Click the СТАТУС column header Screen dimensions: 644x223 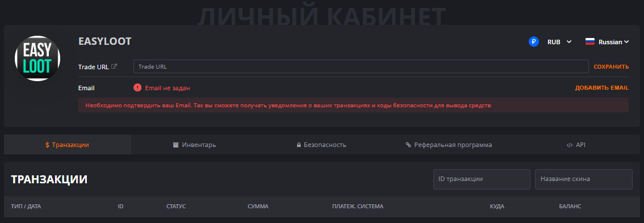176,206
